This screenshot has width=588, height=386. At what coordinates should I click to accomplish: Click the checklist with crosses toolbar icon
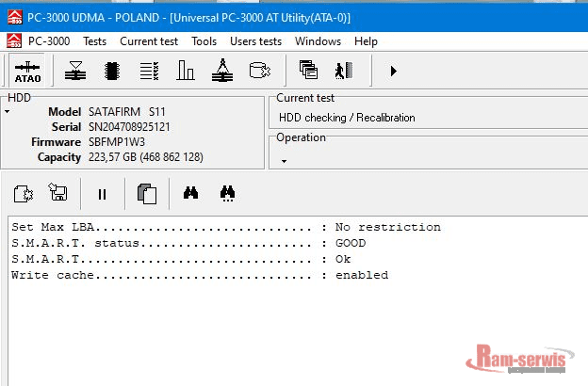[149, 71]
